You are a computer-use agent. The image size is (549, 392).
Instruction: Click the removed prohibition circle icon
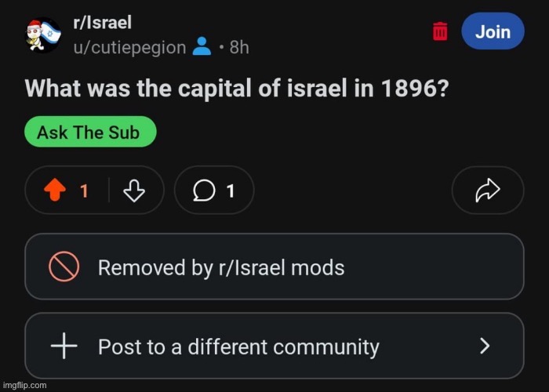(x=64, y=267)
